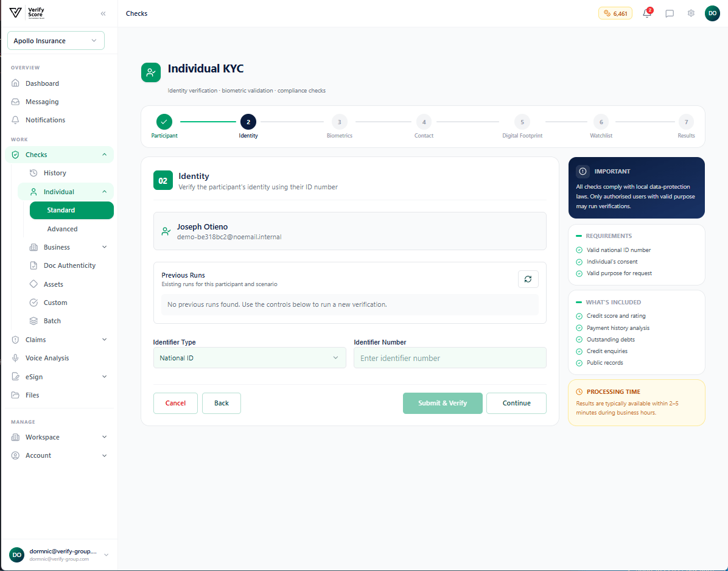Click the dormnic@verify-group account entry
Screen dimensions: 728x571
coord(59,555)
